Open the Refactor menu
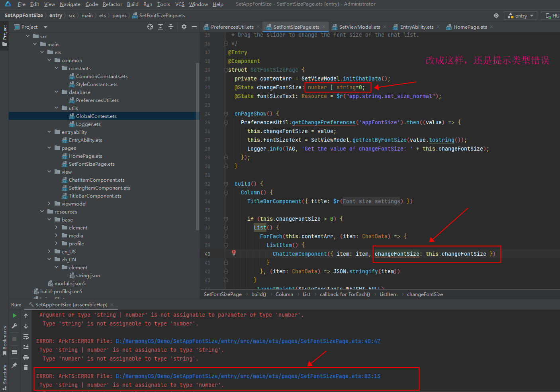 (x=112, y=4)
